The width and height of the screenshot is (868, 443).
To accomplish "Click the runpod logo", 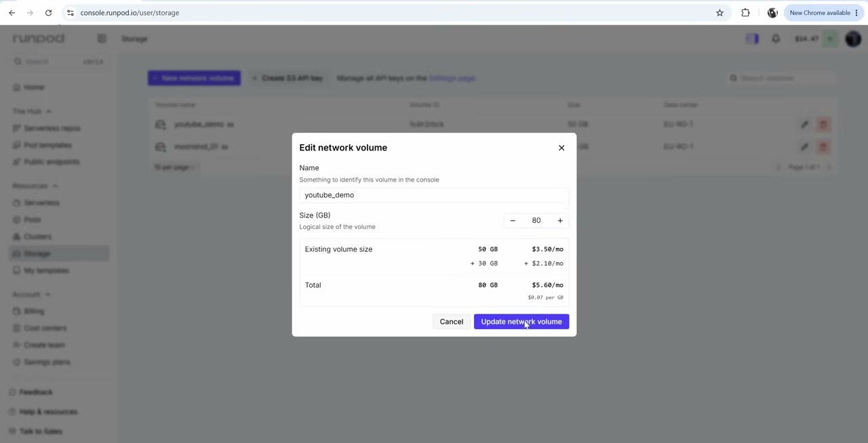I will pyautogui.click(x=39, y=39).
